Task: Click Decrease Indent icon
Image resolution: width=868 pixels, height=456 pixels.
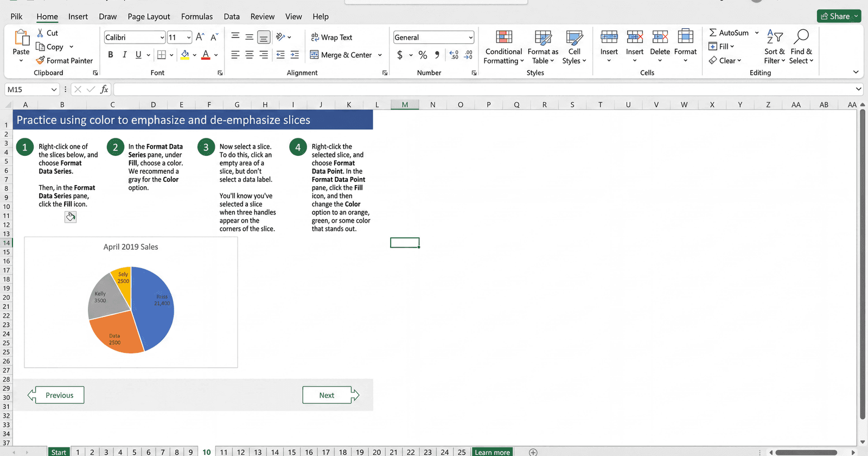Action: [x=280, y=54]
